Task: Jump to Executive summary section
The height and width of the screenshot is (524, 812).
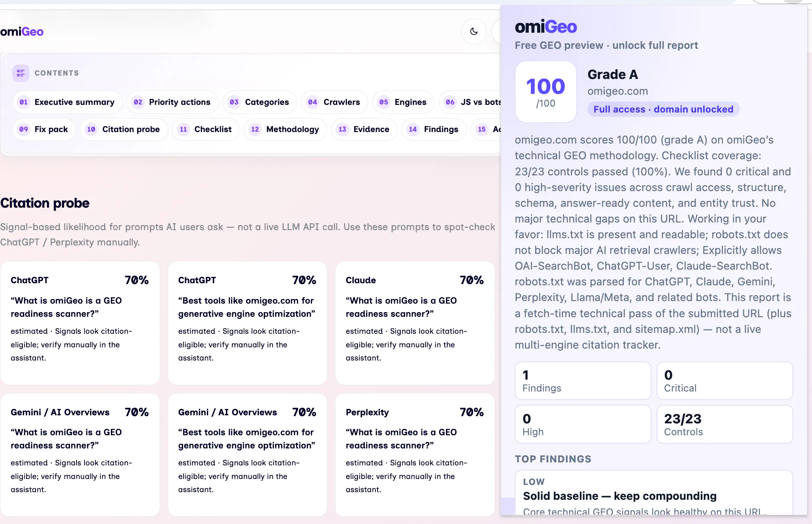Action: [68, 102]
